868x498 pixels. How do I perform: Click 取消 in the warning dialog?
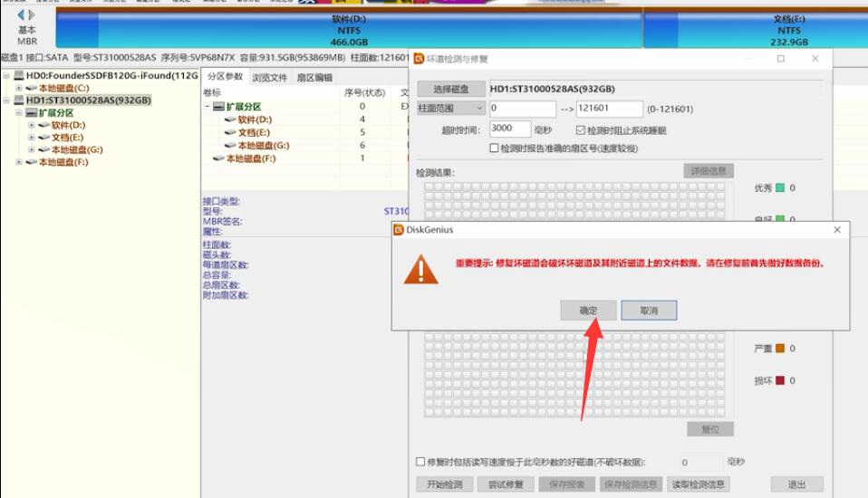coord(649,311)
